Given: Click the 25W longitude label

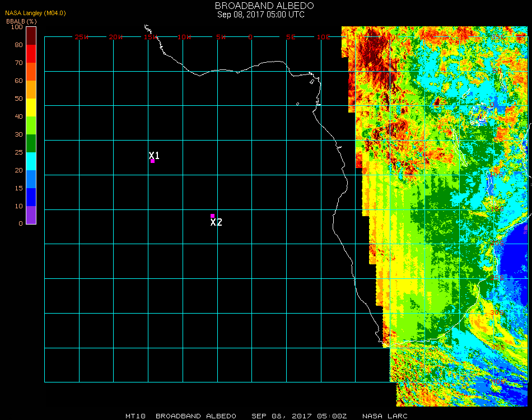Looking at the screenshot, I should coord(82,37).
